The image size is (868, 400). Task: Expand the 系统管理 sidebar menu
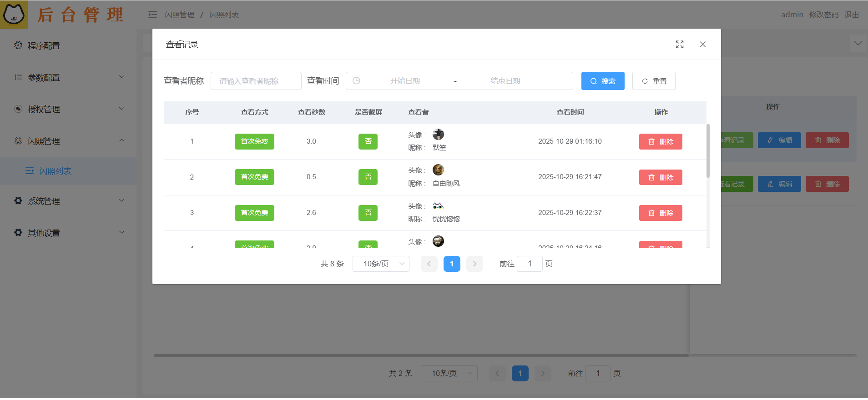(x=68, y=201)
